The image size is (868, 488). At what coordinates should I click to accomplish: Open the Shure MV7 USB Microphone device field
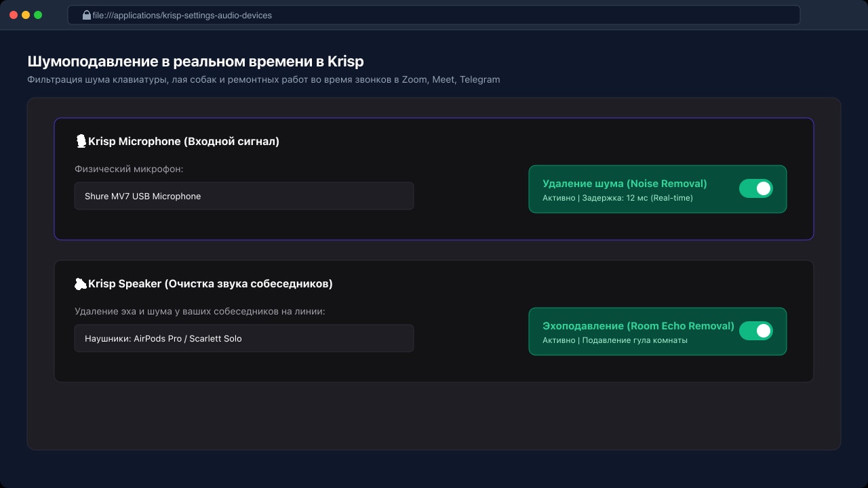[244, 196]
